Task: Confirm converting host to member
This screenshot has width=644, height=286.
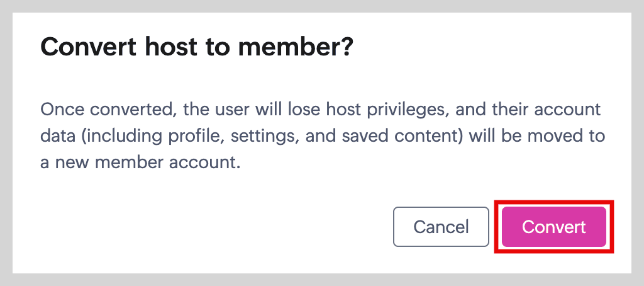Action: (554, 227)
